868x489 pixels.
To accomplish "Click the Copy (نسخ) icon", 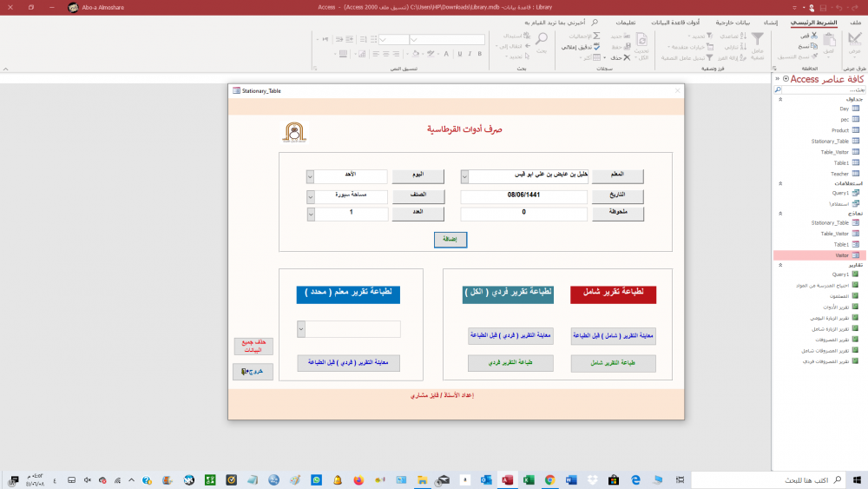I will click(x=814, y=46).
